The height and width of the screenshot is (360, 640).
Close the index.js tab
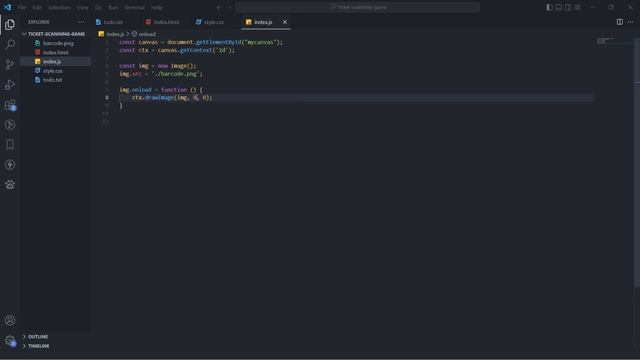(285, 22)
